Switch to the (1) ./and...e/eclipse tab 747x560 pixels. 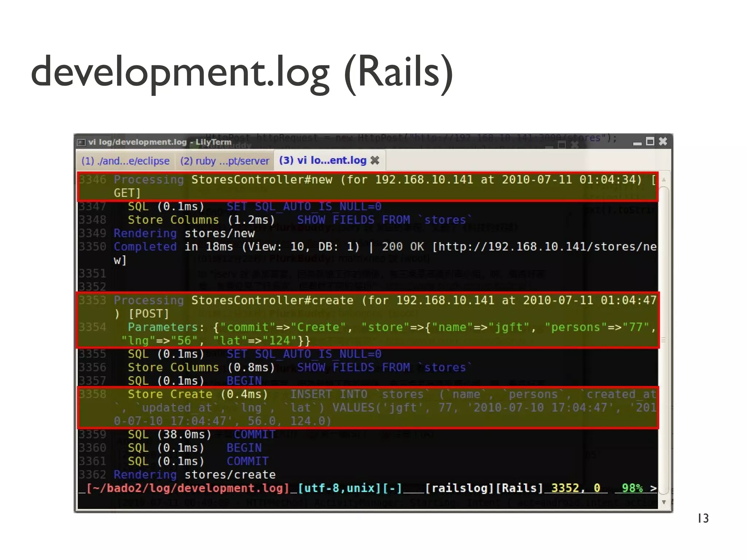[125, 161]
